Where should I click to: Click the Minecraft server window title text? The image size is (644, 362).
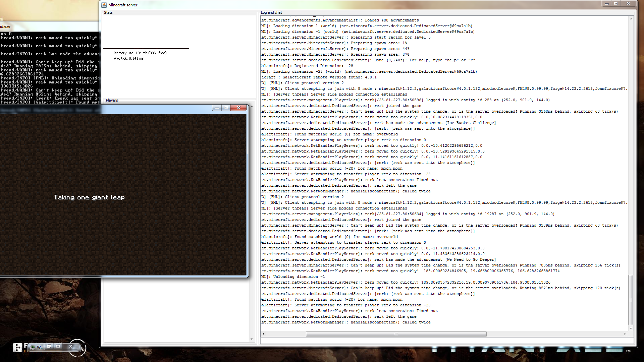point(123,5)
